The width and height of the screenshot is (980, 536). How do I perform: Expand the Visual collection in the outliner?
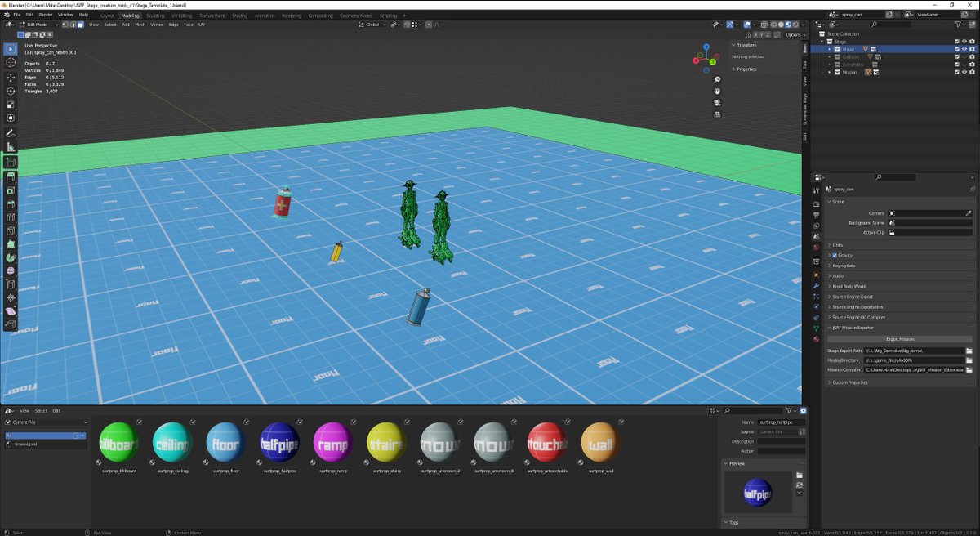coord(830,49)
